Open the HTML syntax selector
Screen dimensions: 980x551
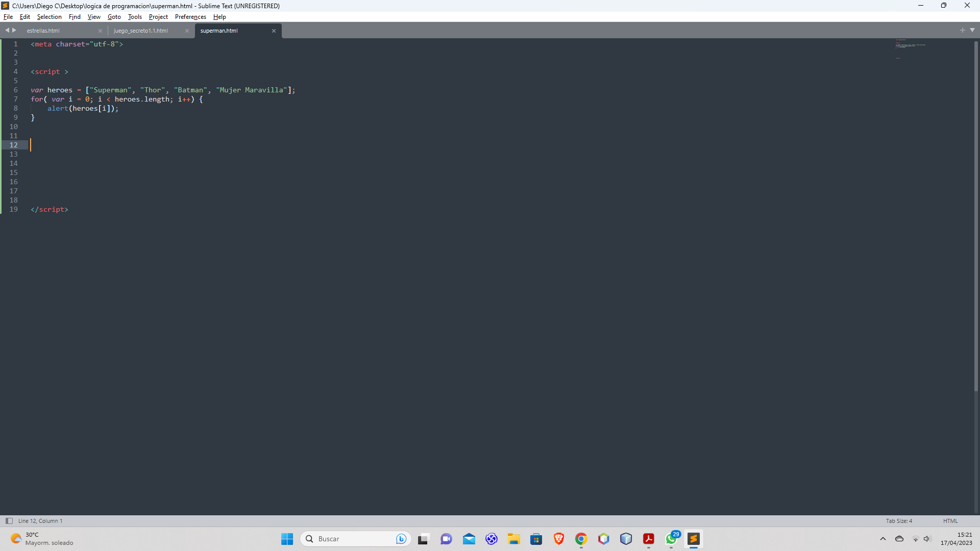click(x=950, y=521)
